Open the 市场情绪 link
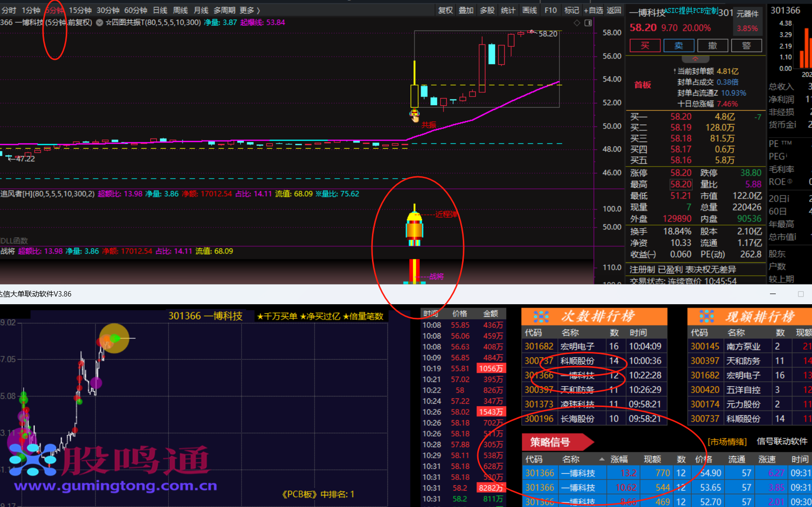This screenshot has height=507, width=812. tap(727, 442)
